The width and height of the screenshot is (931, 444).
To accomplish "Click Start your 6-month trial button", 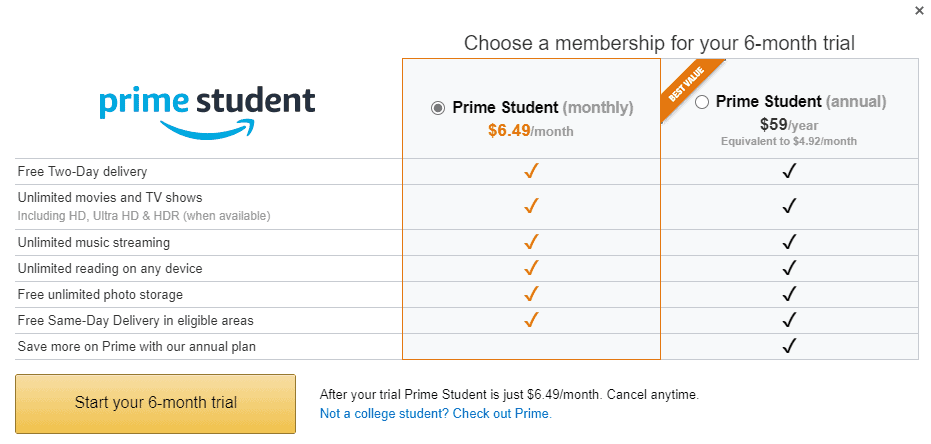I will (x=155, y=403).
